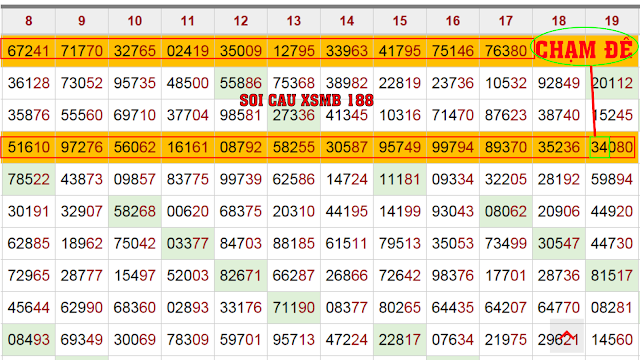Image resolution: width=640 pixels, height=360 pixels.
Task: Click green-highlighted cell 81517
Action: coord(612,276)
